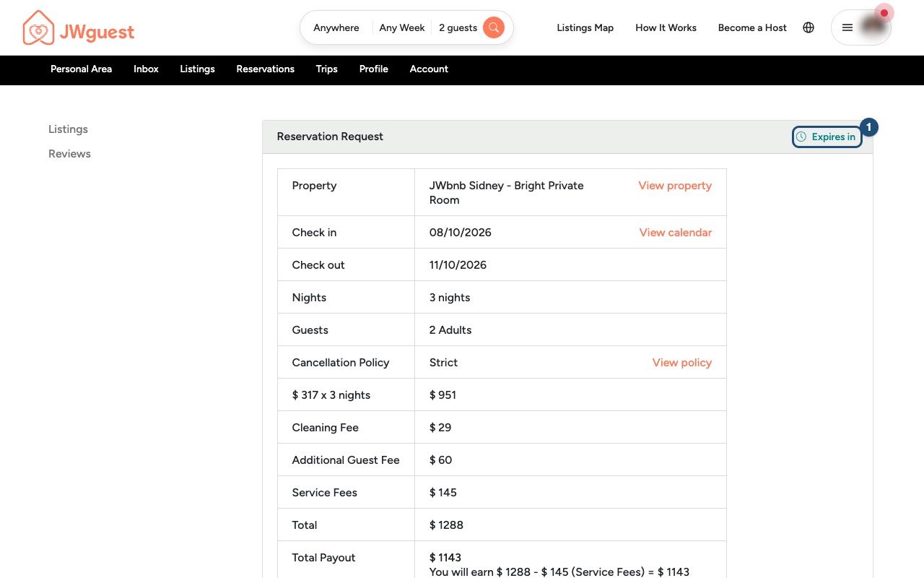The height and width of the screenshot is (578, 924).
Task: Open the 2 guests selector
Action: 458,27
